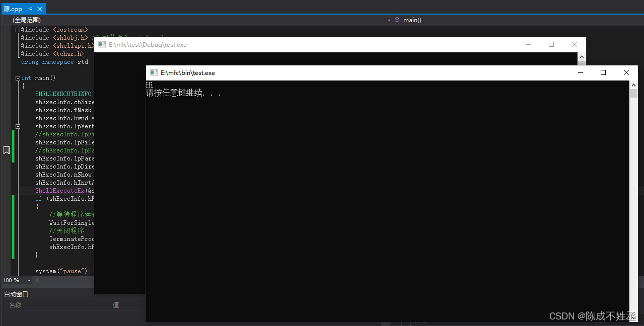Viewport: 644px width, 326px height.
Task: Click the 值 column header
Action: pos(116,305)
